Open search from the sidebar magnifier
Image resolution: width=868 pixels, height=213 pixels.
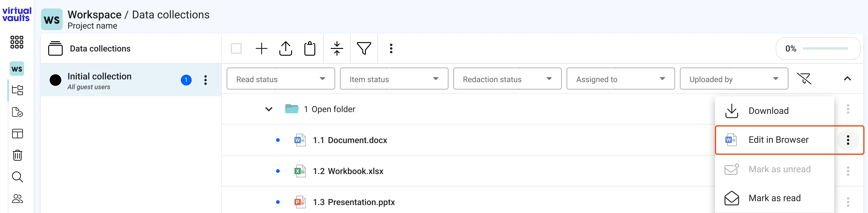pos(17,177)
